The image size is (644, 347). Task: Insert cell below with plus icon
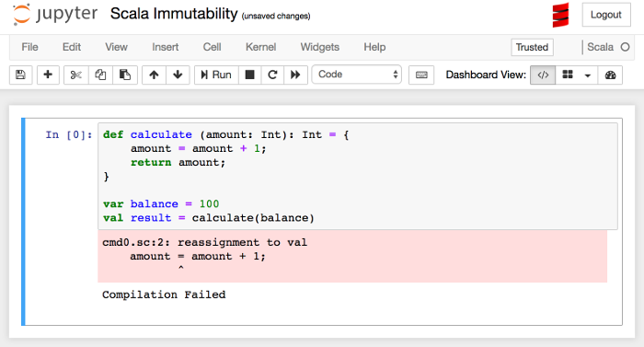48,75
